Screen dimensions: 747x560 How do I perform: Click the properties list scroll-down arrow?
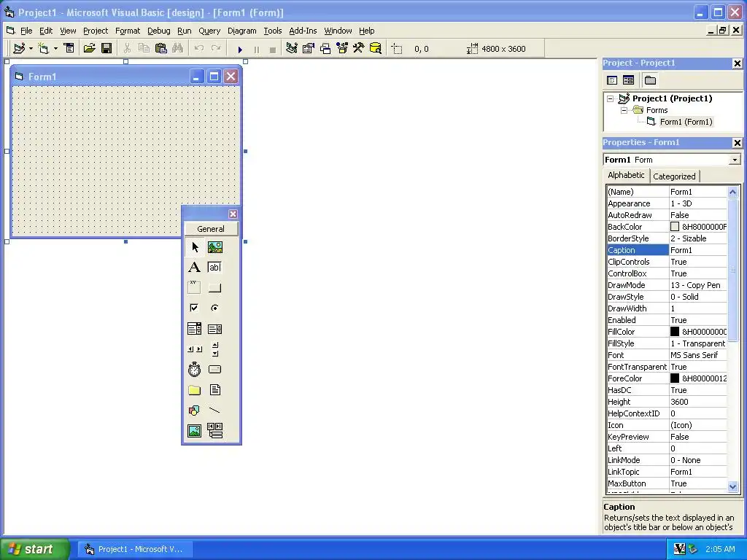pos(732,486)
